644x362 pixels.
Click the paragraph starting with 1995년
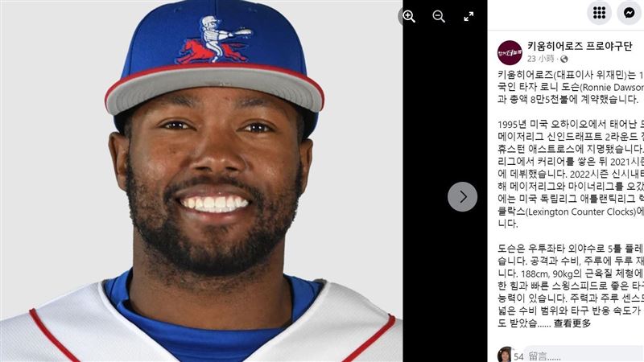click(x=571, y=174)
